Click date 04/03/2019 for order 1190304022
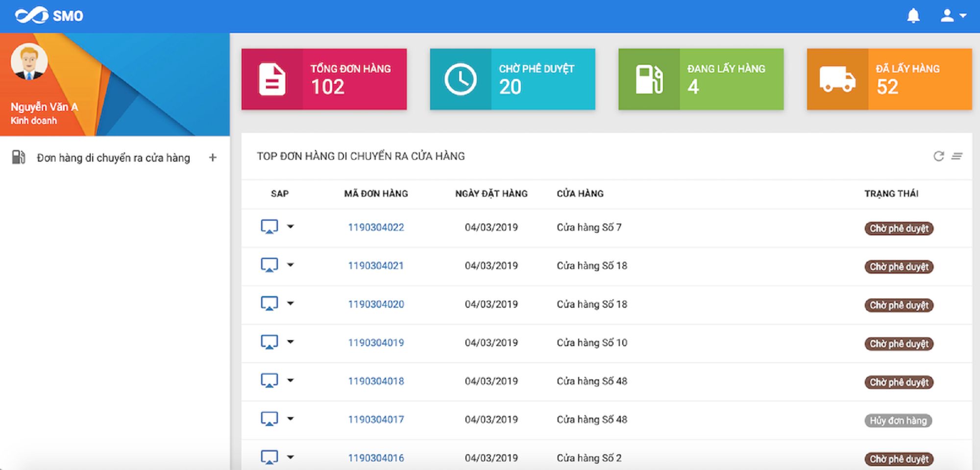Screen dimensions: 980x470 pyautogui.click(x=491, y=227)
